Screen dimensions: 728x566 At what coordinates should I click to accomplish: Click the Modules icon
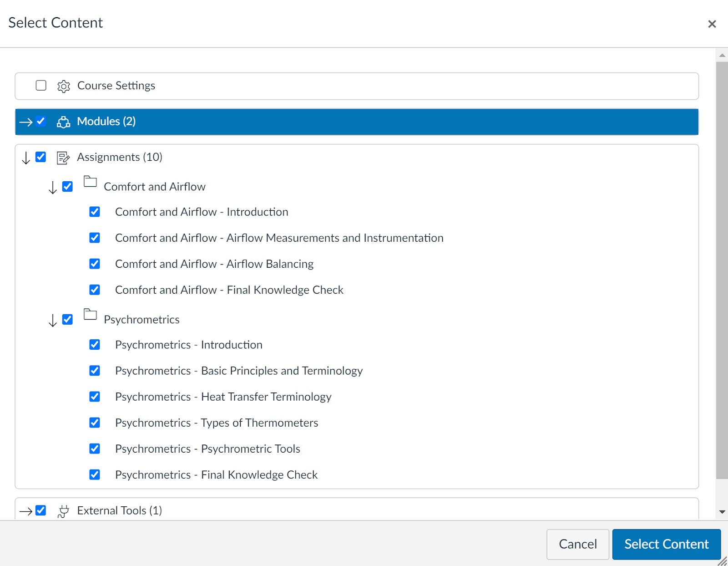(63, 122)
